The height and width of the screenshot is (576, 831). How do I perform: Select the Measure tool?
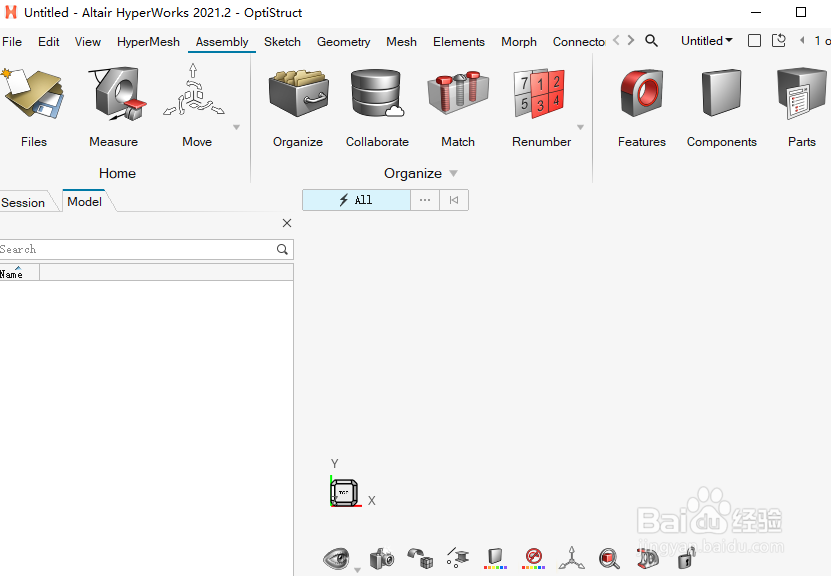click(113, 105)
